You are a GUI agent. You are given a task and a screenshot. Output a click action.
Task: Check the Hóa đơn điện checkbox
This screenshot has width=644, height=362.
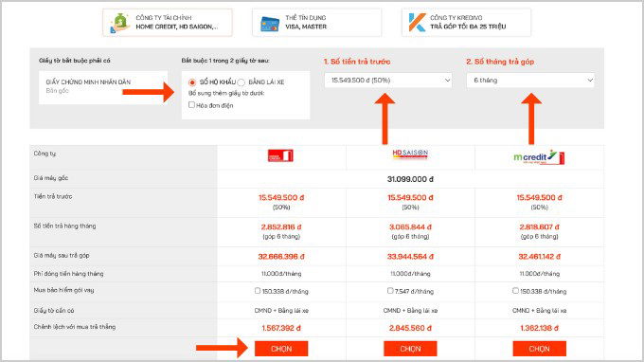191,105
